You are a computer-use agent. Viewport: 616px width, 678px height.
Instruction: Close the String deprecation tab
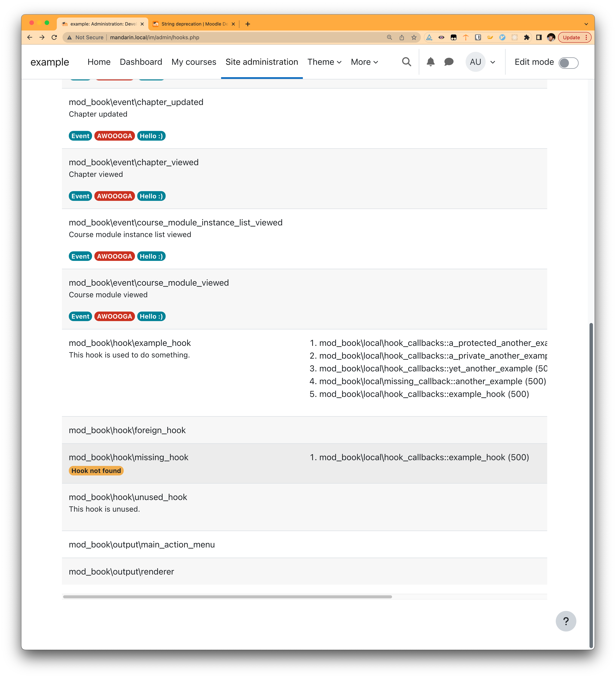click(x=233, y=24)
